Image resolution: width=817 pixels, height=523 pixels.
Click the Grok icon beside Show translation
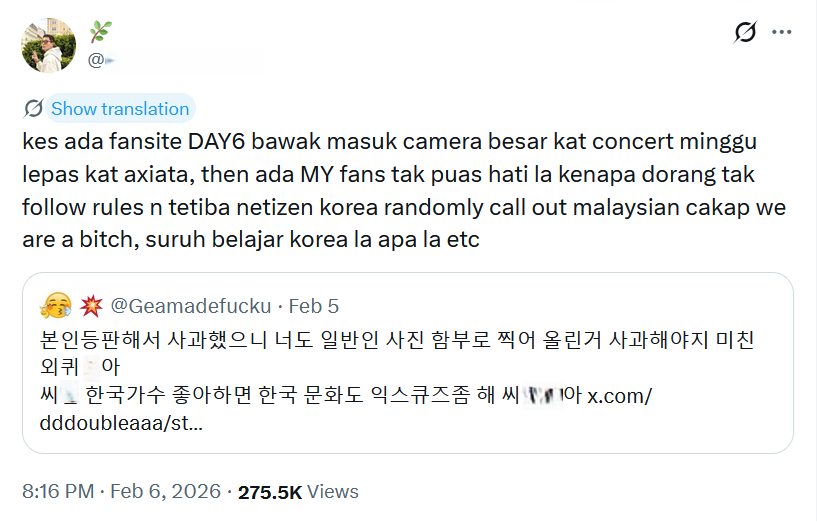tap(33, 109)
